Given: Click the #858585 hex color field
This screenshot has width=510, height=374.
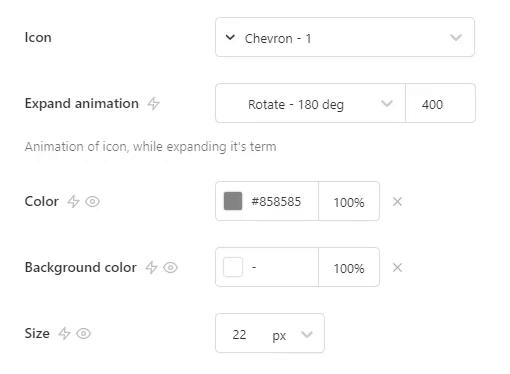Looking at the screenshot, I should pos(276,202).
